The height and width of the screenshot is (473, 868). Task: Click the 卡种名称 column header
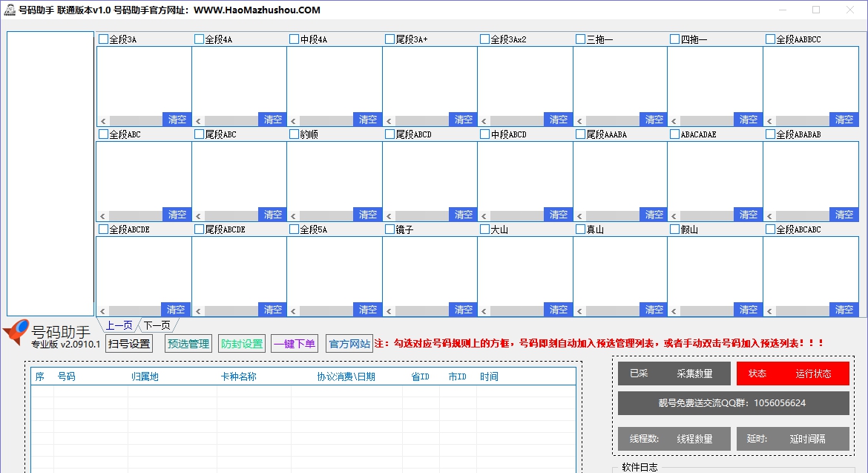click(239, 376)
